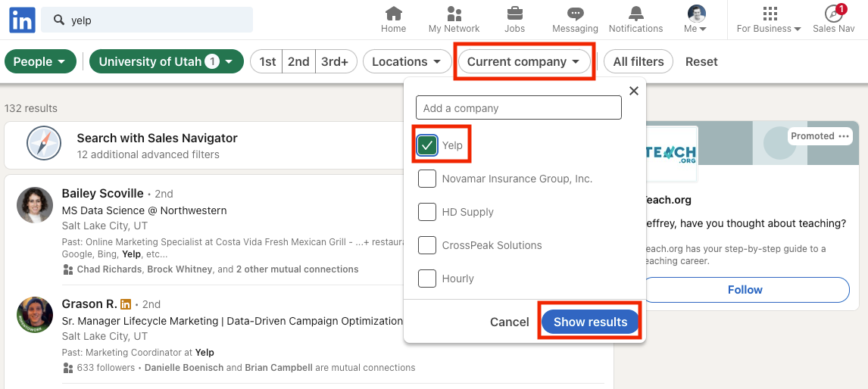Click the Sales Navigator compass icon
868x389 pixels.
click(44, 144)
